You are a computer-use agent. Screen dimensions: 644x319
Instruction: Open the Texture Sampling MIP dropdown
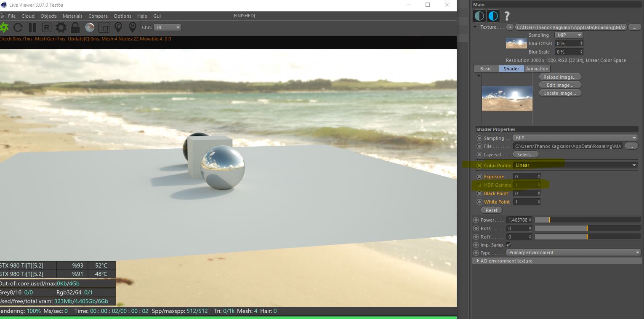pyautogui.click(x=569, y=35)
